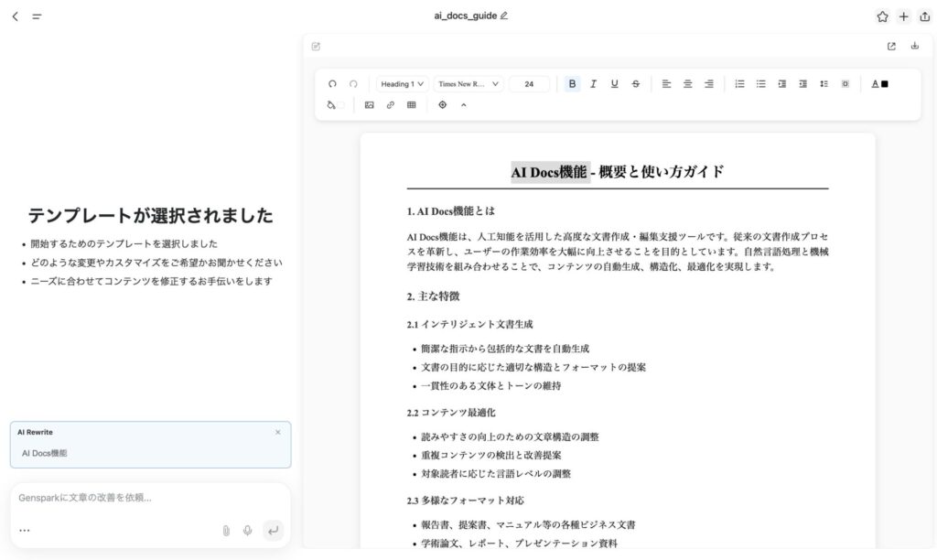Close the AI Rewrite panel
This screenshot has height=560, width=937.
pos(278,432)
